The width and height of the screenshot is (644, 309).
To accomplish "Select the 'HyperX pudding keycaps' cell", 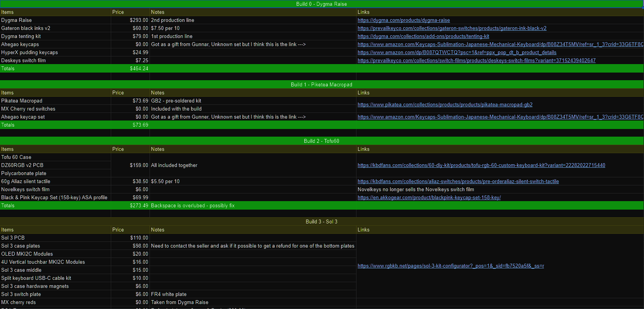I will pos(56,53).
